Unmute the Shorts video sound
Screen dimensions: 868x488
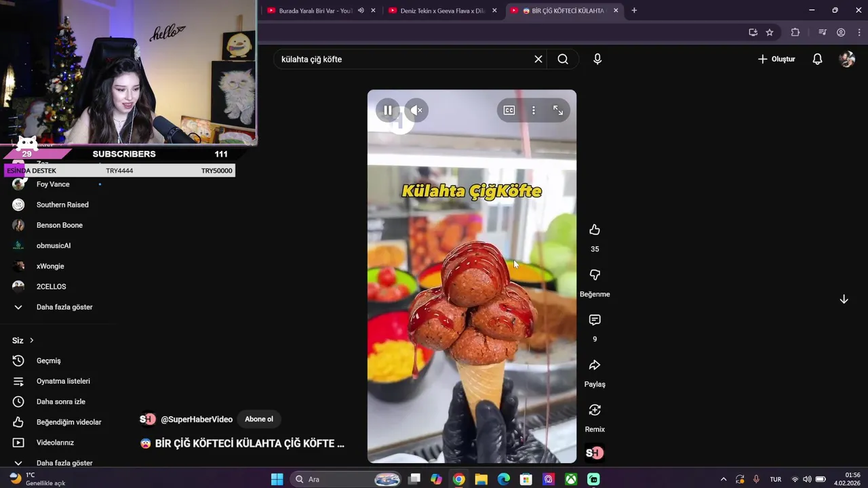[417, 110]
